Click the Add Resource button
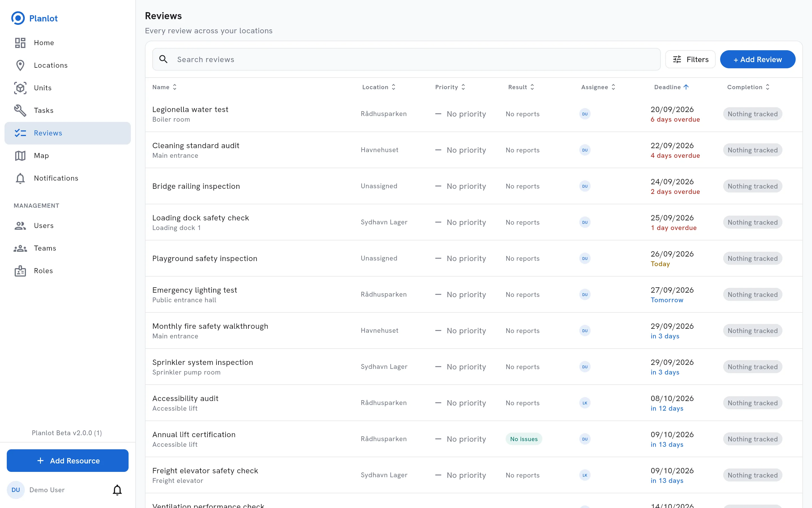Image resolution: width=812 pixels, height=508 pixels. [67, 461]
